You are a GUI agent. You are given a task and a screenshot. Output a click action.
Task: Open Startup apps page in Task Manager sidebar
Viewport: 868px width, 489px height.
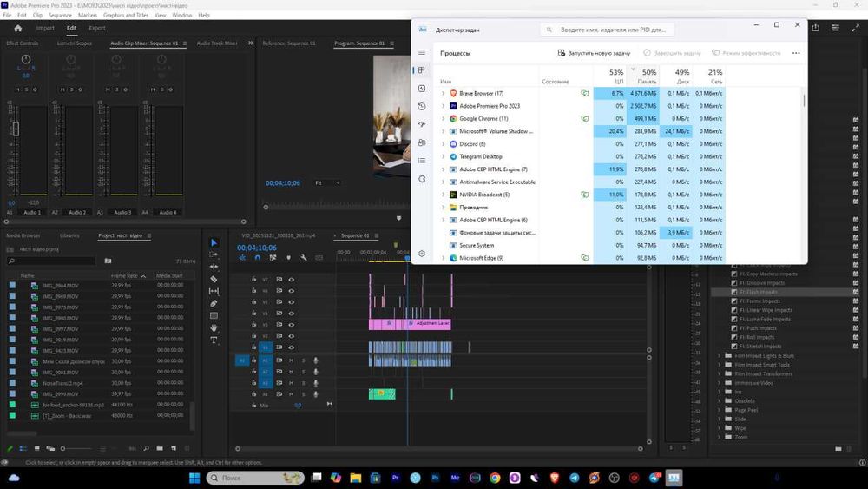[422, 124]
